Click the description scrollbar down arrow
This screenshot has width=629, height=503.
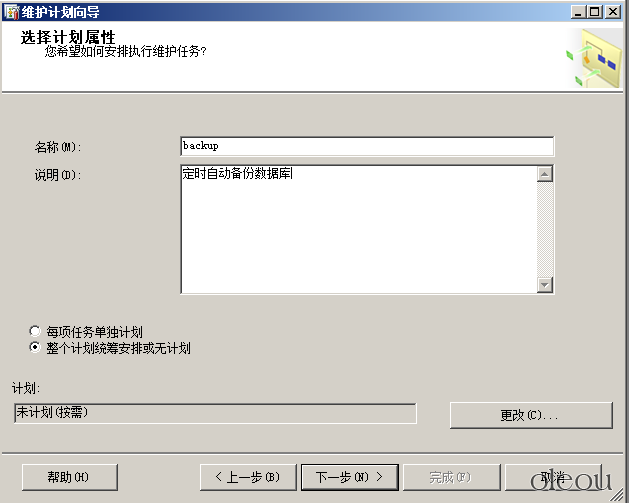(x=545, y=285)
